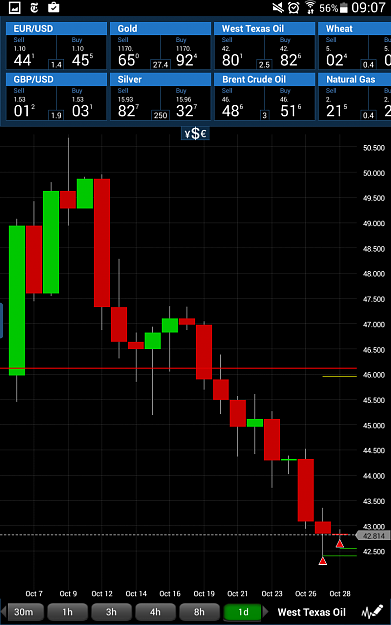Select the lower red triangle marker on chart
Viewport: 391px width, 625px height.
323,561
